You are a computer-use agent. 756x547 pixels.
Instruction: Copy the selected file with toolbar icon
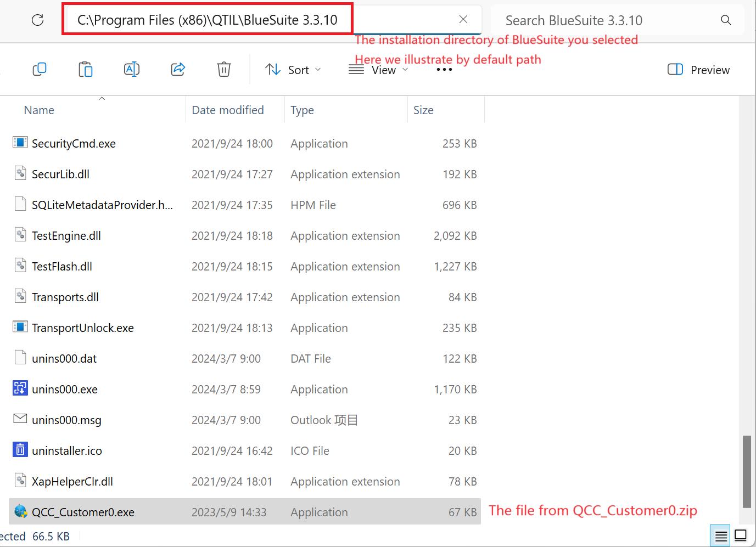tap(40, 70)
